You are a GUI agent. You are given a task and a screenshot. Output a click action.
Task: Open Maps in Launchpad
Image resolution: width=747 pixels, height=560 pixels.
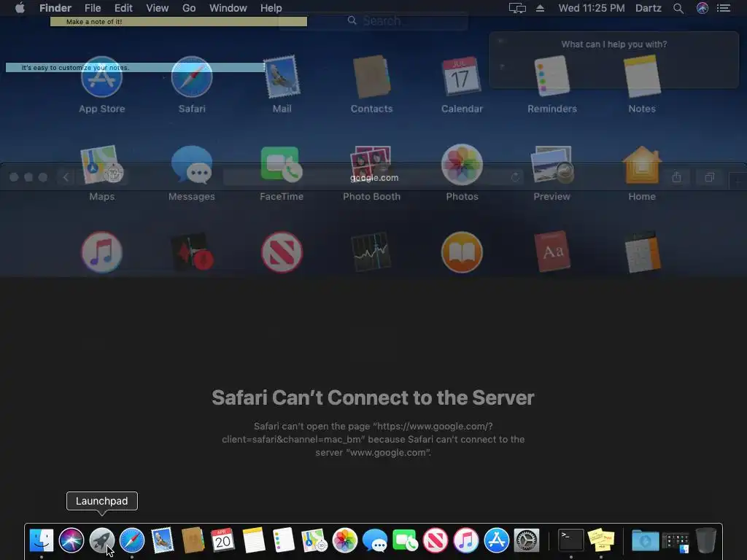(101, 165)
